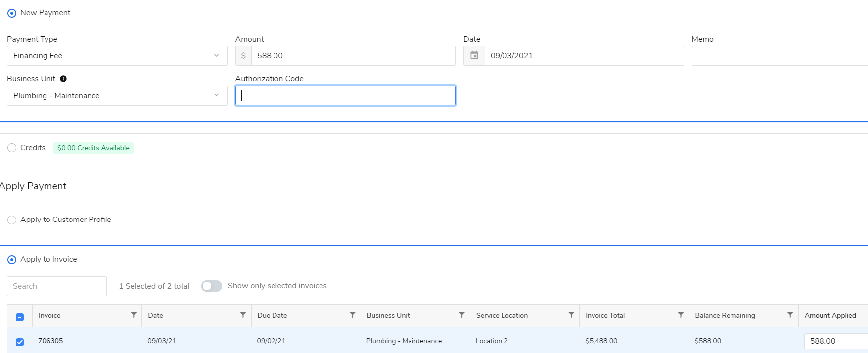The width and height of the screenshot is (868, 353).
Task: Uncheck invoice 706305 checkbox
Action: pos(20,342)
